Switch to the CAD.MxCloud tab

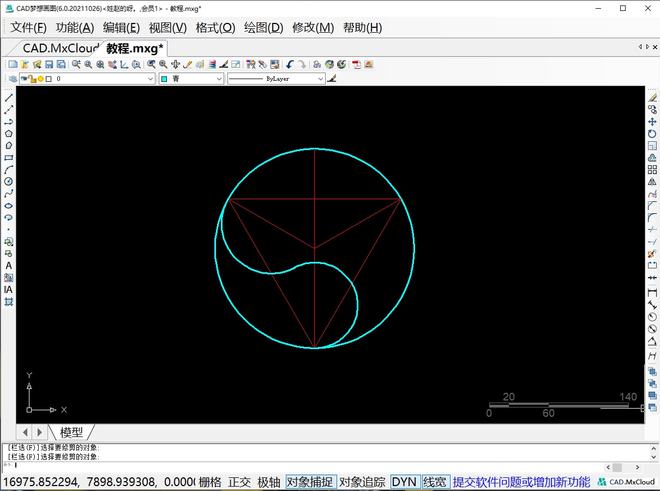point(61,48)
